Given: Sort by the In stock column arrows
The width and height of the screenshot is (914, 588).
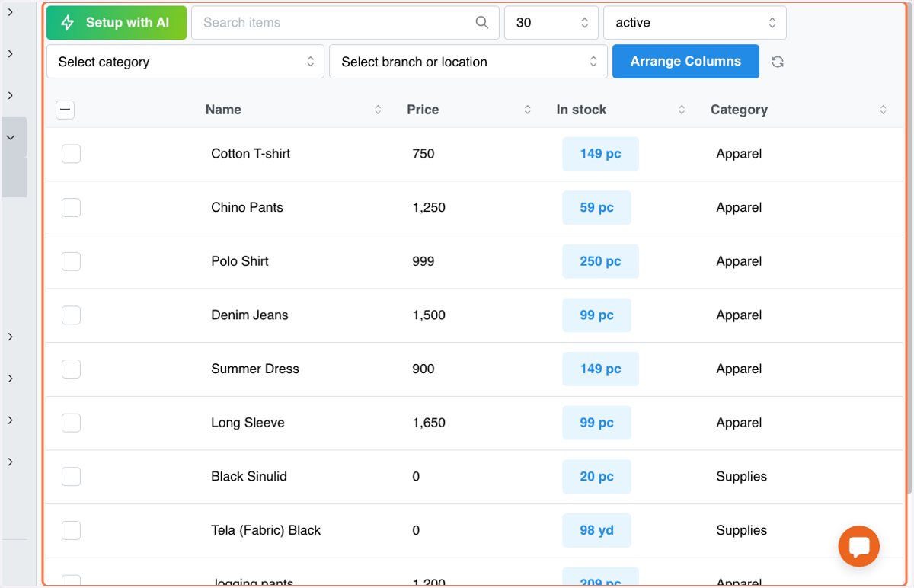Looking at the screenshot, I should click(682, 110).
